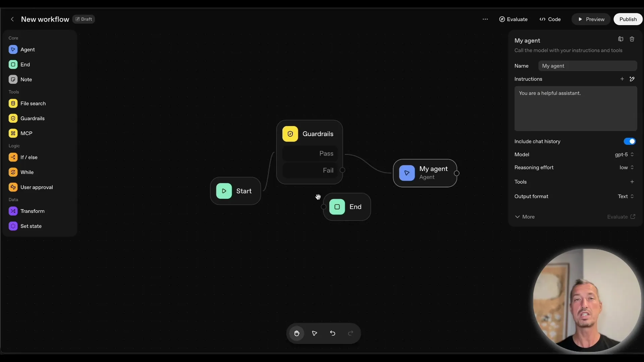Publish the workflow

click(x=628, y=19)
